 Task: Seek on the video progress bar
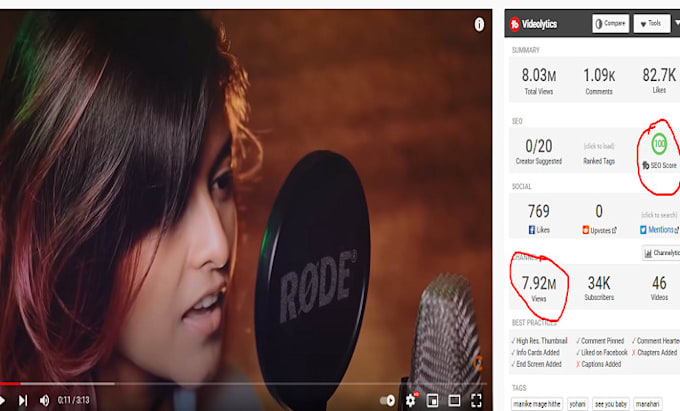[x=243, y=384]
